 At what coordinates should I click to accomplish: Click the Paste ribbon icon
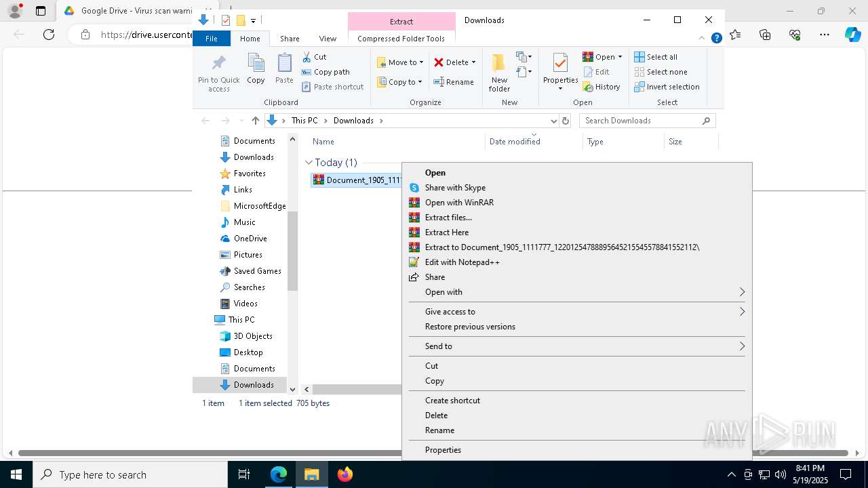(x=284, y=69)
